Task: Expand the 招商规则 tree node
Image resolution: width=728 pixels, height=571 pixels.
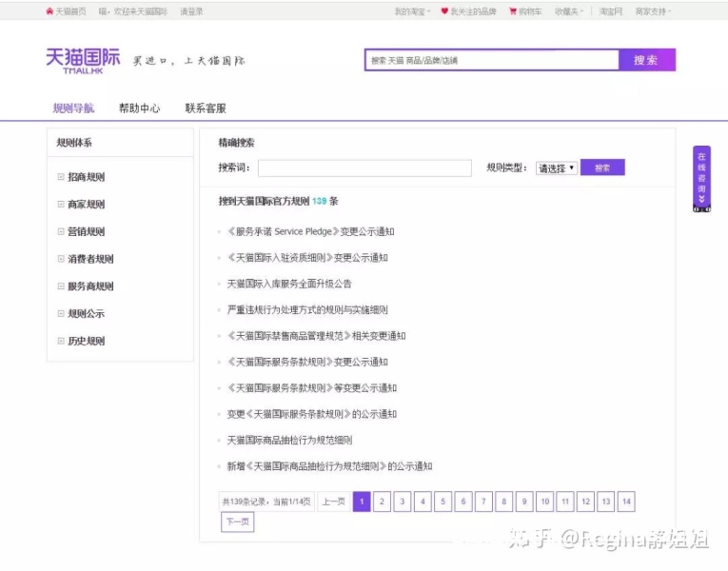Action: pyautogui.click(x=61, y=177)
